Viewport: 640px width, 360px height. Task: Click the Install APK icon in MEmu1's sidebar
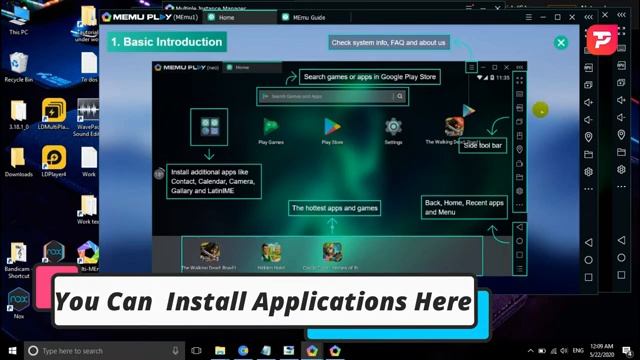tap(588, 68)
